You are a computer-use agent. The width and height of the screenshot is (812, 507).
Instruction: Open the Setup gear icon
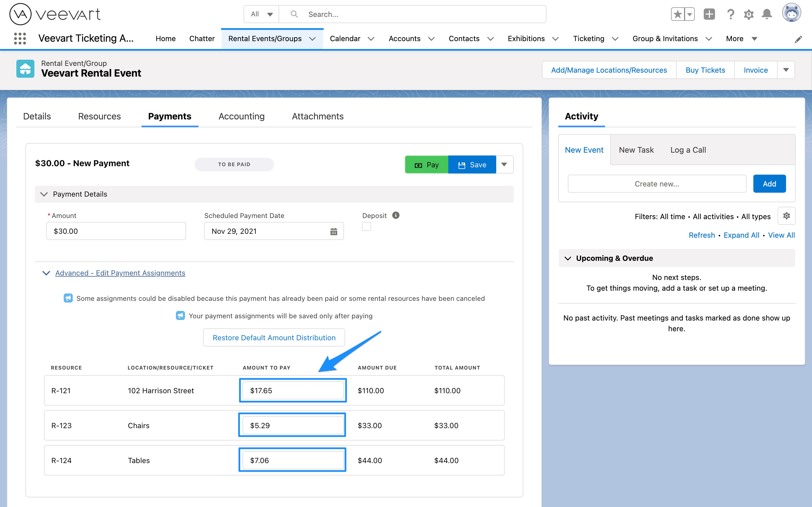click(749, 14)
